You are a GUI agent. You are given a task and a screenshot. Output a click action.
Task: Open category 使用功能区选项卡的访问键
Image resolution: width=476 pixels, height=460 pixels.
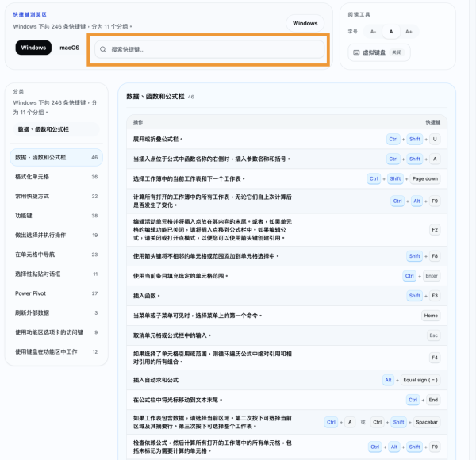56,332
